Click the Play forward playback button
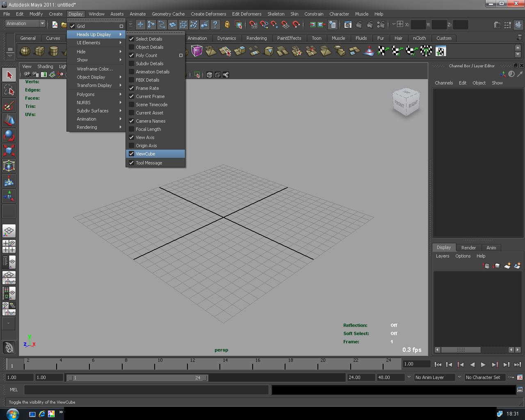Viewport: 525px width, 420px height. click(483, 364)
